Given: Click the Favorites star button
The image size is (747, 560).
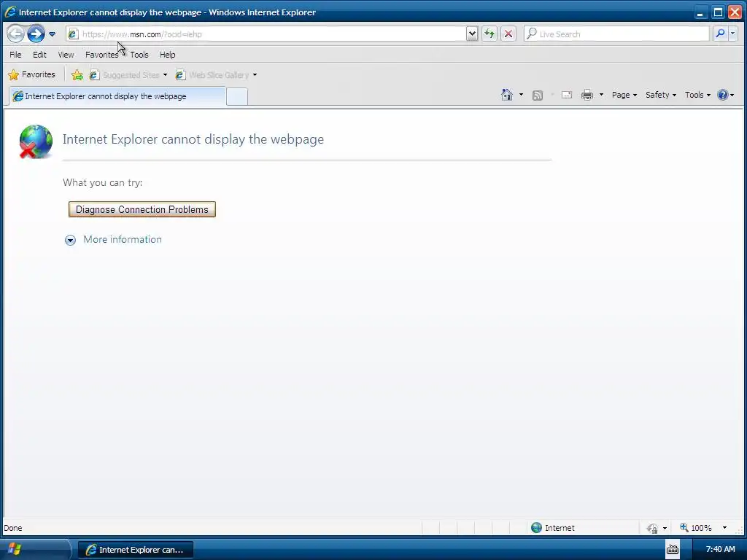Looking at the screenshot, I should point(32,75).
